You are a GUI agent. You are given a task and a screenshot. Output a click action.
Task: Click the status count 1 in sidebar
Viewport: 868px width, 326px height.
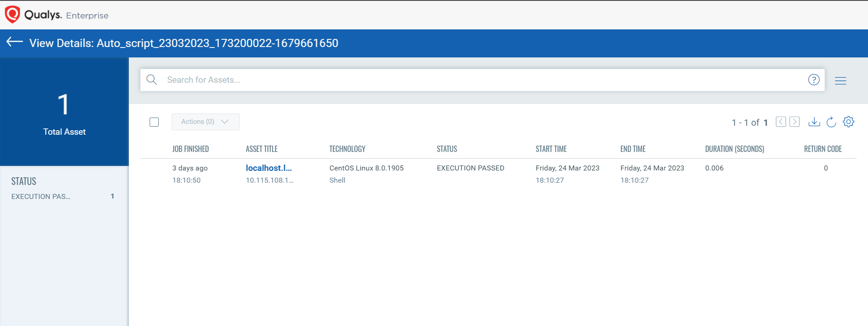coord(112,196)
